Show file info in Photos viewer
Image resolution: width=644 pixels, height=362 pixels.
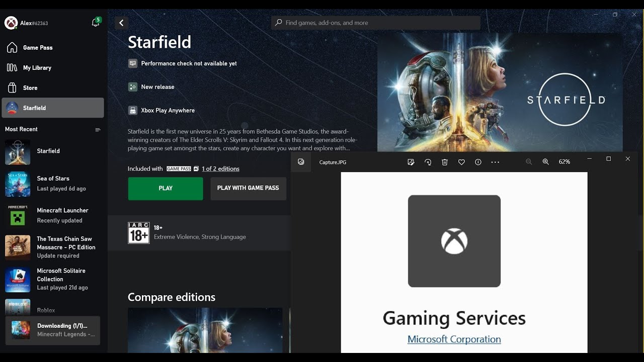478,162
